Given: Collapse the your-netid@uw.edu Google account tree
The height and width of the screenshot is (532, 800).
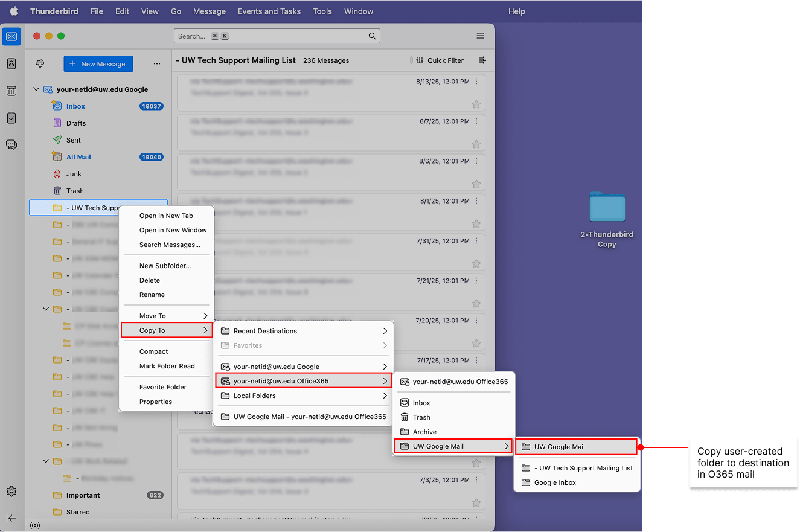Looking at the screenshot, I should point(36,88).
